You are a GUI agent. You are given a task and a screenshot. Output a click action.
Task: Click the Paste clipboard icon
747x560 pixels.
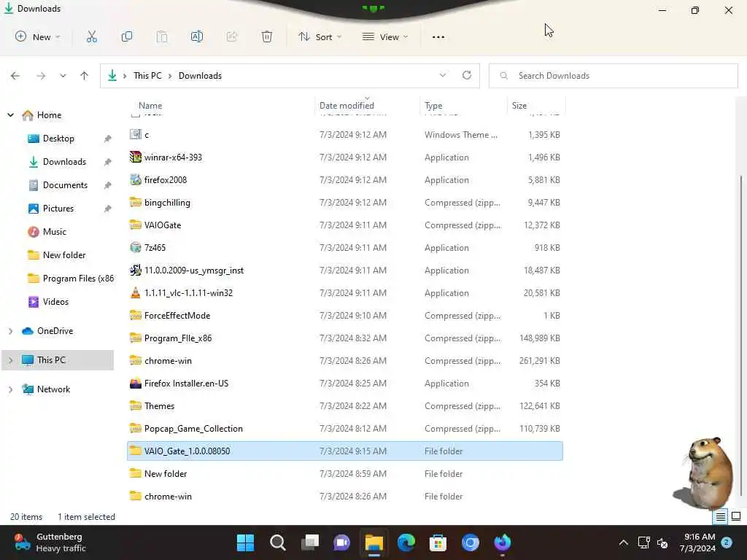coord(162,36)
